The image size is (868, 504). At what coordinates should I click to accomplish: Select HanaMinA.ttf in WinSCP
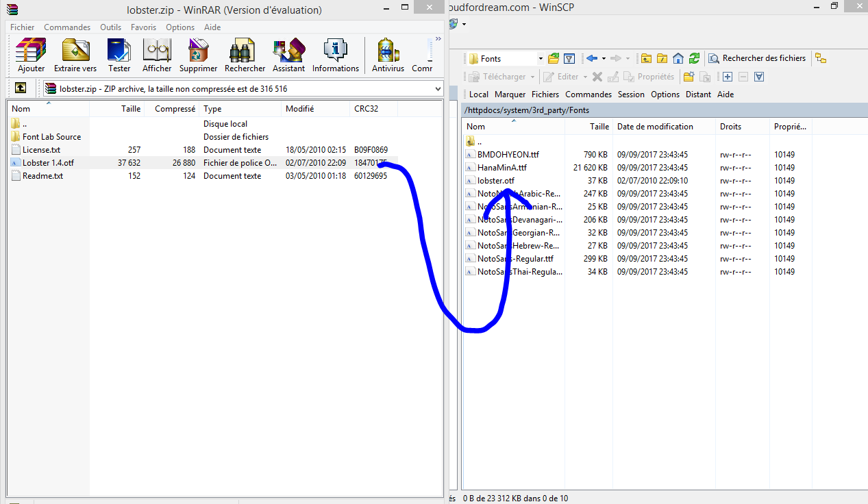pyautogui.click(x=501, y=168)
